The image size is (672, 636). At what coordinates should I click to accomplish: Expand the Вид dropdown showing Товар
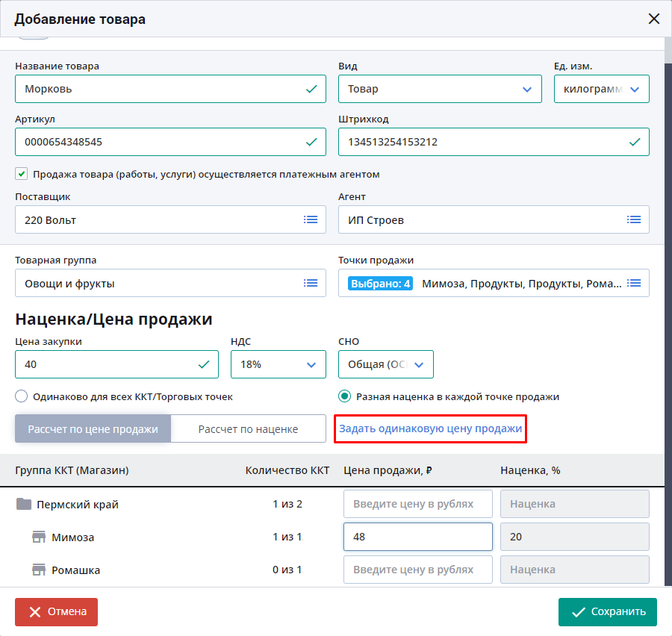coord(440,89)
